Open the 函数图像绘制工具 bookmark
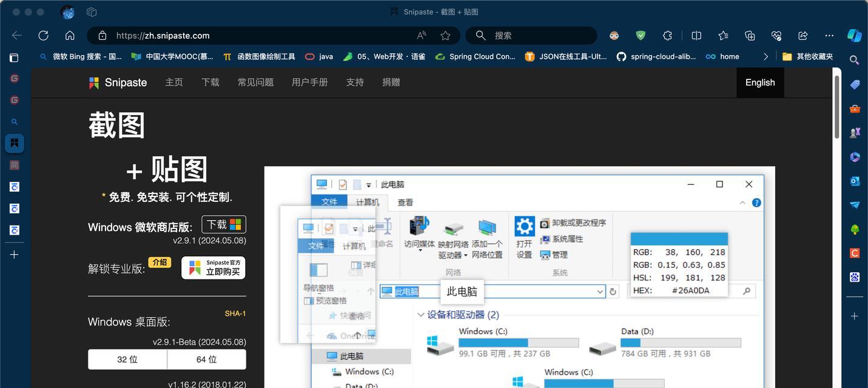868x388 pixels. 259,56
